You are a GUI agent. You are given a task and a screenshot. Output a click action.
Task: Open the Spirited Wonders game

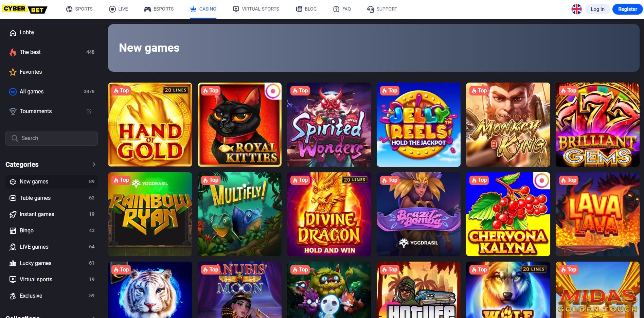pos(329,125)
